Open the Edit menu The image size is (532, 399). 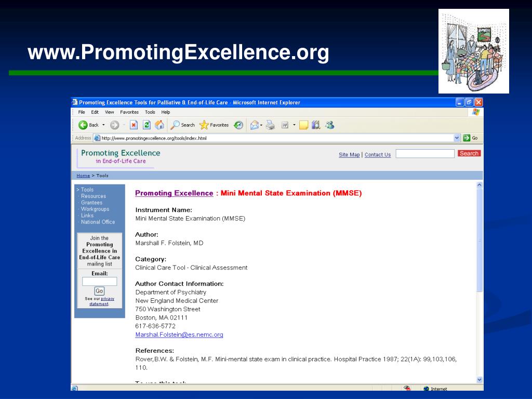[95, 112]
